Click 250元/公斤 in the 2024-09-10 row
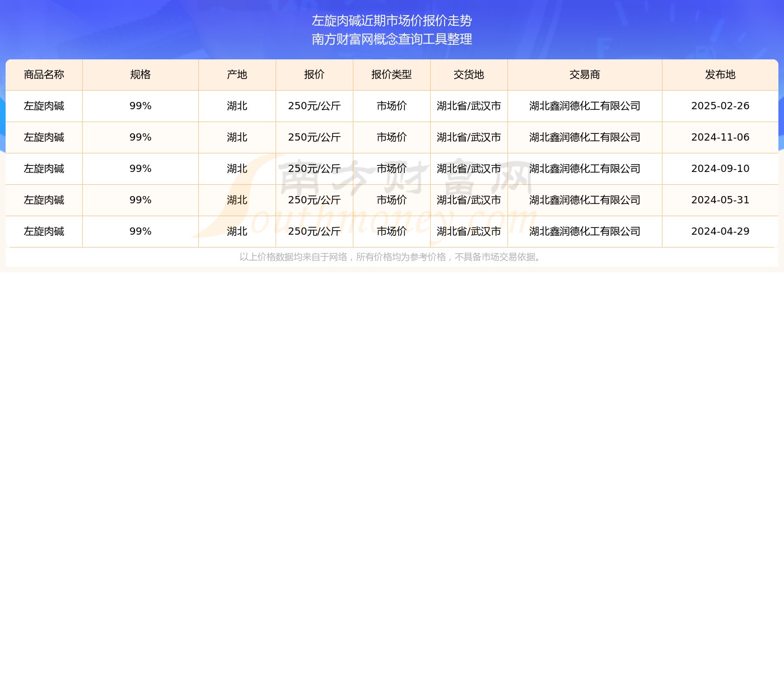Image resolution: width=784 pixels, height=675 pixels. coord(315,169)
